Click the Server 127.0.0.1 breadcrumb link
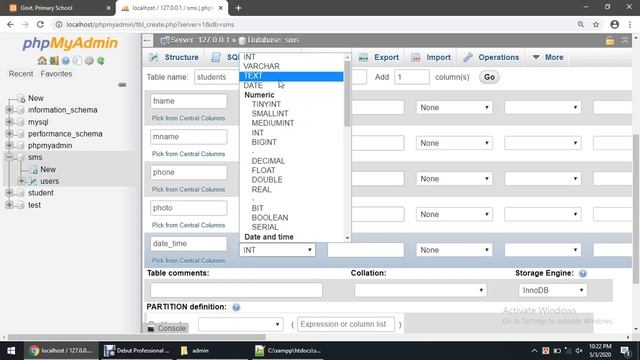 (200, 40)
